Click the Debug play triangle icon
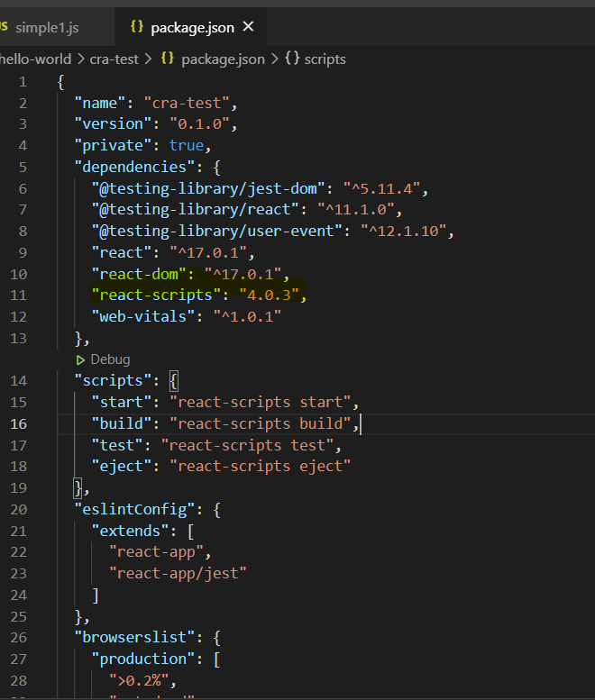 click(80, 359)
